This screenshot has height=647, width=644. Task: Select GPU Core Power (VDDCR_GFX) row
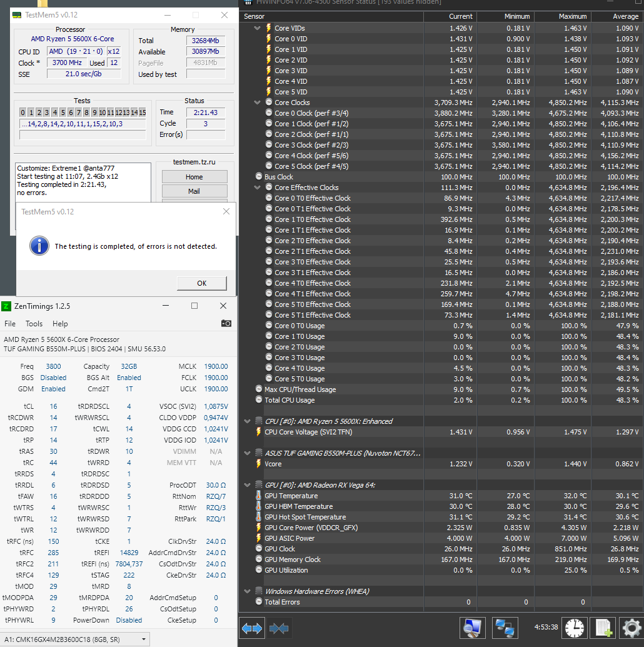(x=441, y=528)
